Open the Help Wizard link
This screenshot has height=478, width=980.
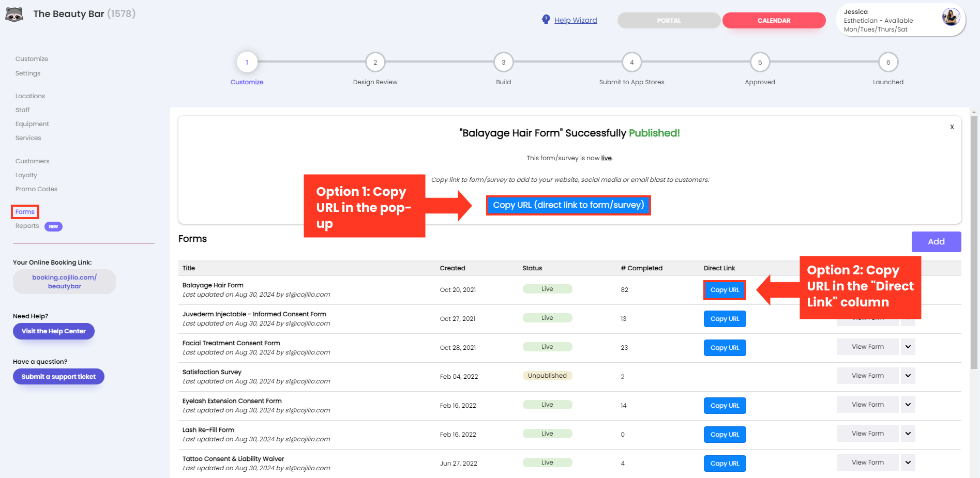576,20
